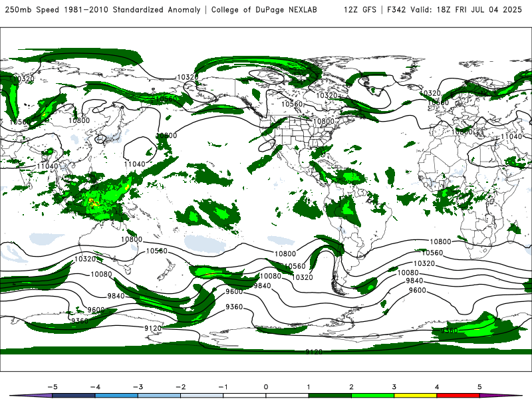Pick the light blue -3 to -2 colorbar segment
532x399 pixels.
(159, 396)
